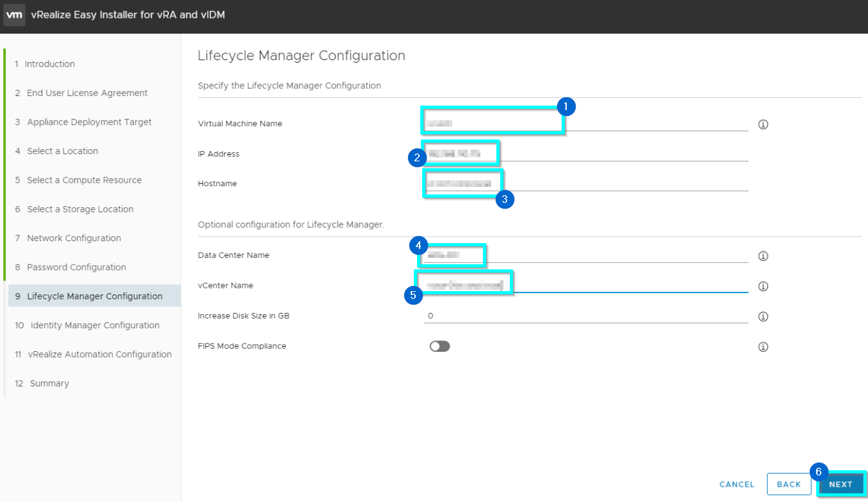Click the NEXT button
This screenshot has width=868, height=501.
[x=840, y=484]
